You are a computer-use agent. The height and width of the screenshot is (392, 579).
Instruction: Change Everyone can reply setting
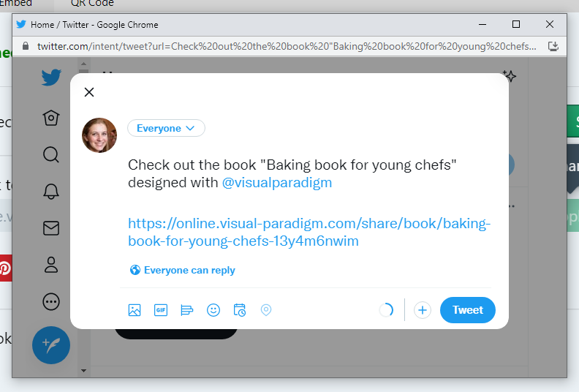[183, 270]
